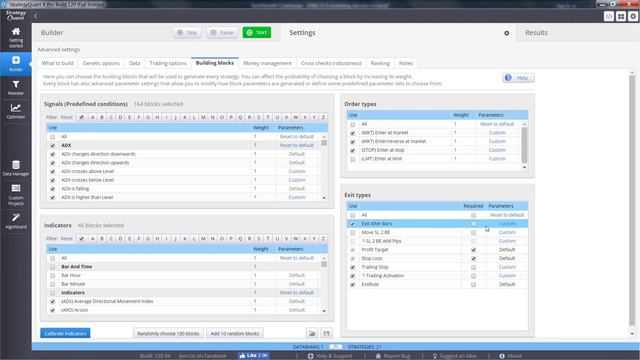Click the code view icon top right
The height and width of the screenshot is (360, 640).
tap(609, 16)
